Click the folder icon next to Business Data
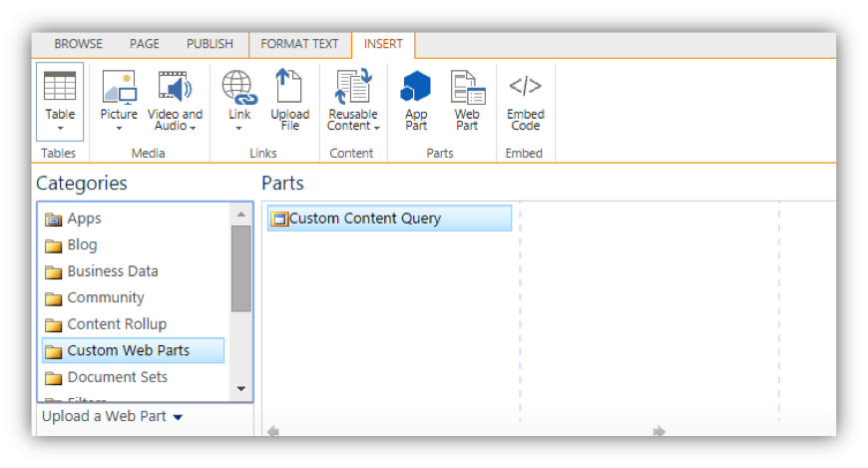868x468 pixels. (x=53, y=272)
